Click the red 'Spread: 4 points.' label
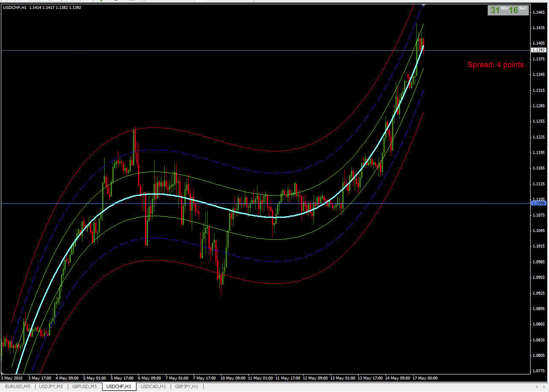This screenshot has height=392, width=549. [497, 65]
